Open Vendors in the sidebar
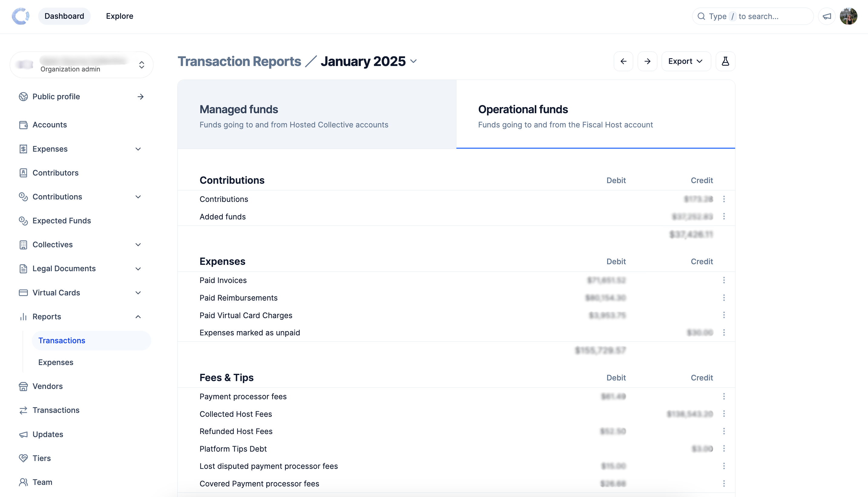The image size is (868, 497). (48, 386)
